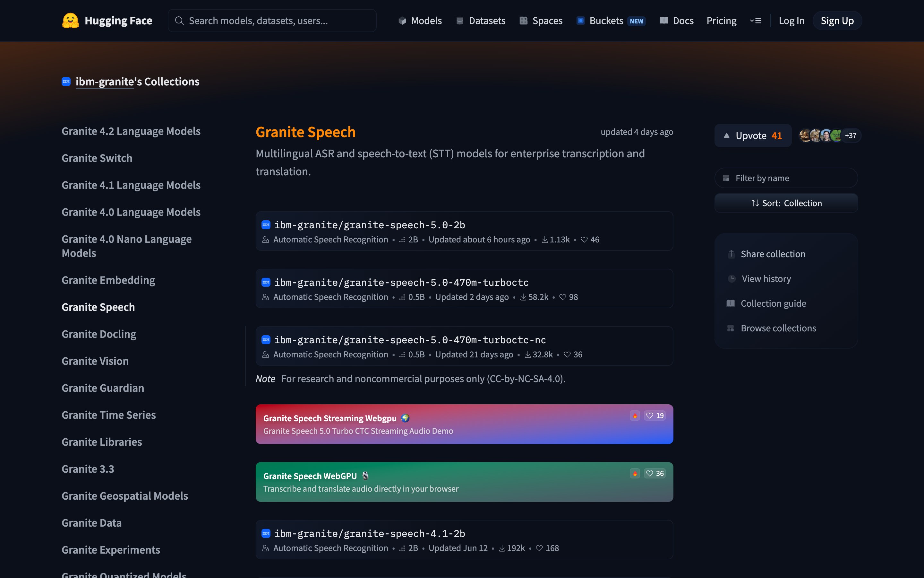Image resolution: width=924 pixels, height=578 pixels.
Task: Select Granite Time Series collection
Action: point(109,415)
